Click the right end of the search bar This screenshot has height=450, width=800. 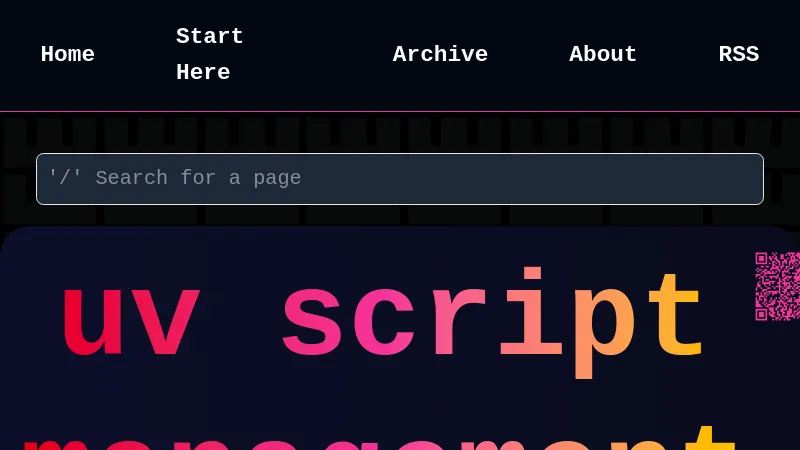740,179
